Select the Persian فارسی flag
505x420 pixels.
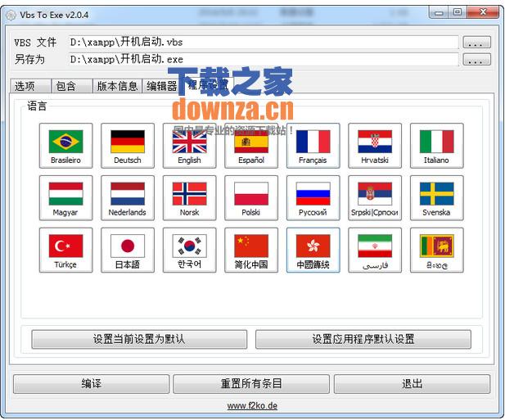pyautogui.click(x=375, y=251)
